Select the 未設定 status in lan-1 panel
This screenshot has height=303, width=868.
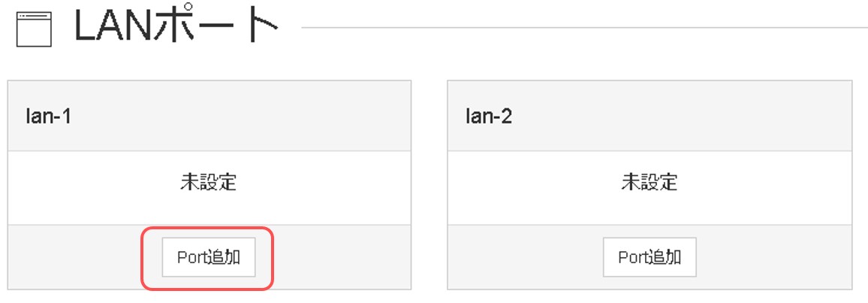click(x=208, y=182)
